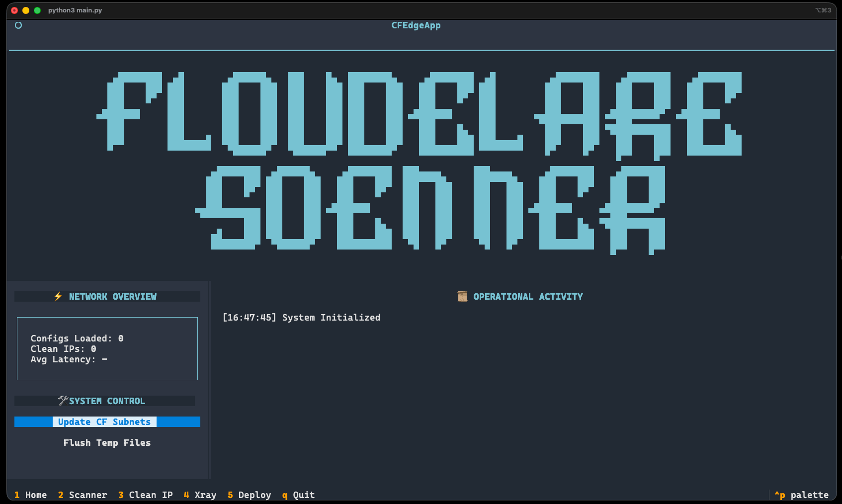Image resolution: width=842 pixels, height=504 pixels.
Task: Select Quit in the footer bar
Action: coord(299,495)
